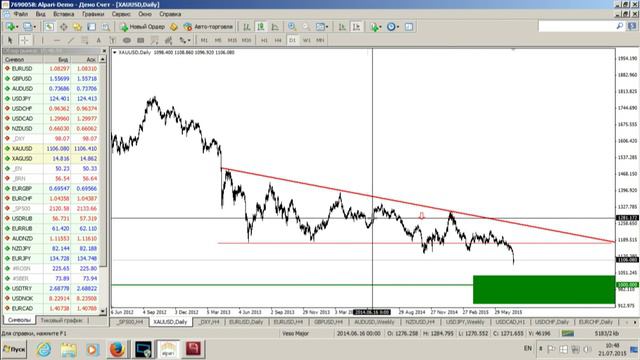The image size is (640, 360).
Task: Open the Navigator star-folder icon
Action: [x=77, y=27]
